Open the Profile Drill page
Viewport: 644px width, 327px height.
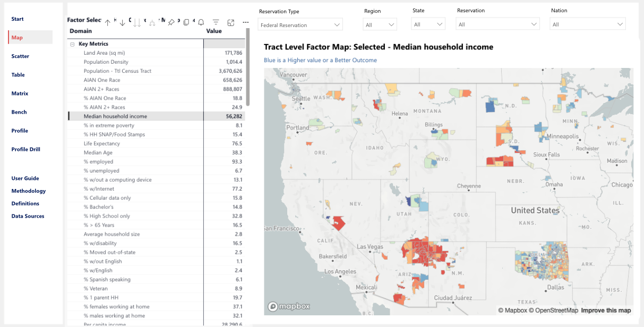click(25, 149)
